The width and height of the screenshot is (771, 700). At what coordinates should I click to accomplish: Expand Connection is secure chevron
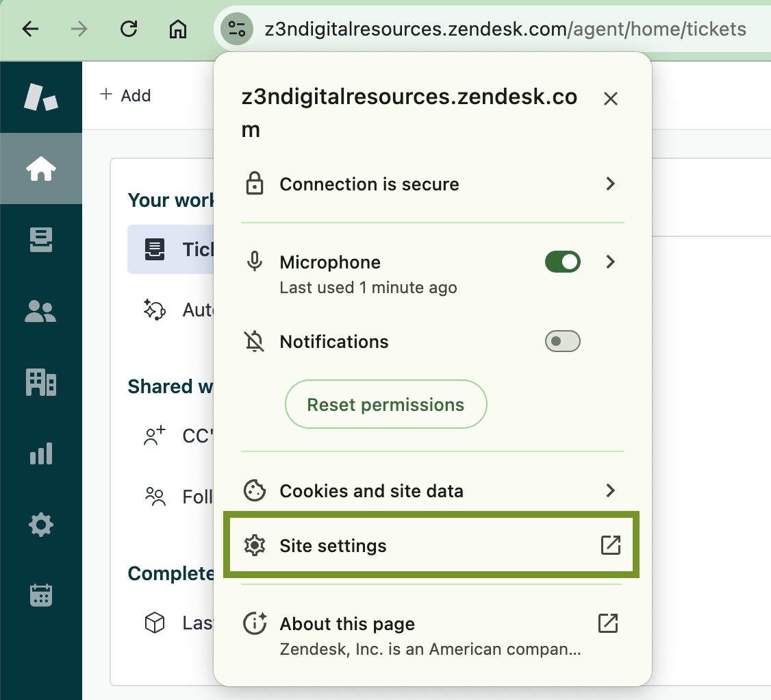610,184
